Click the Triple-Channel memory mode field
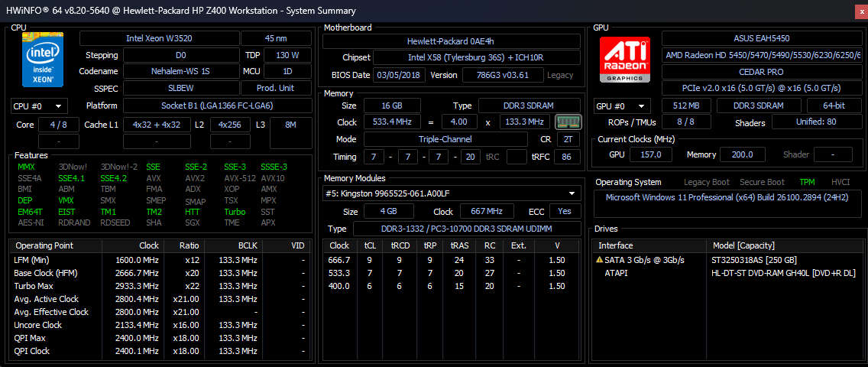 (x=445, y=139)
